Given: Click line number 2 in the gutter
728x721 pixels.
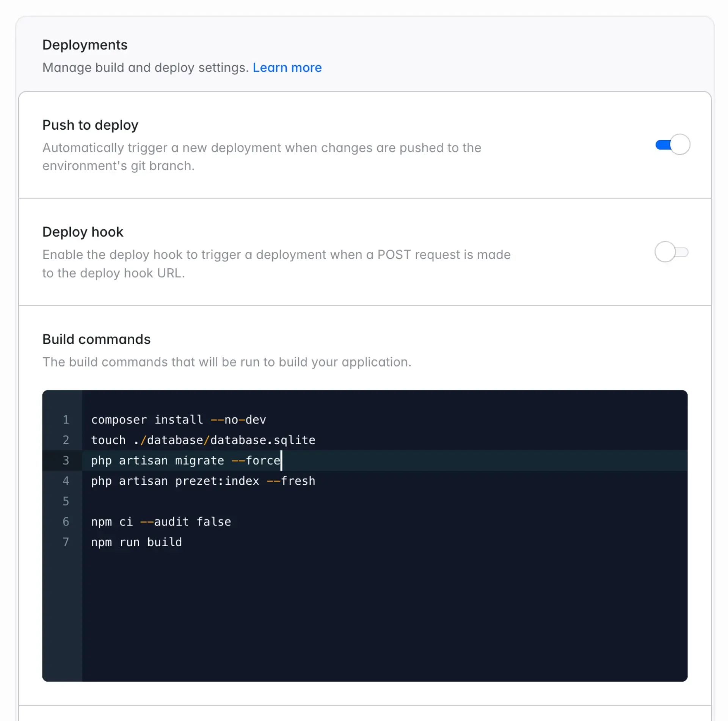Looking at the screenshot, I should coord(66,440).
